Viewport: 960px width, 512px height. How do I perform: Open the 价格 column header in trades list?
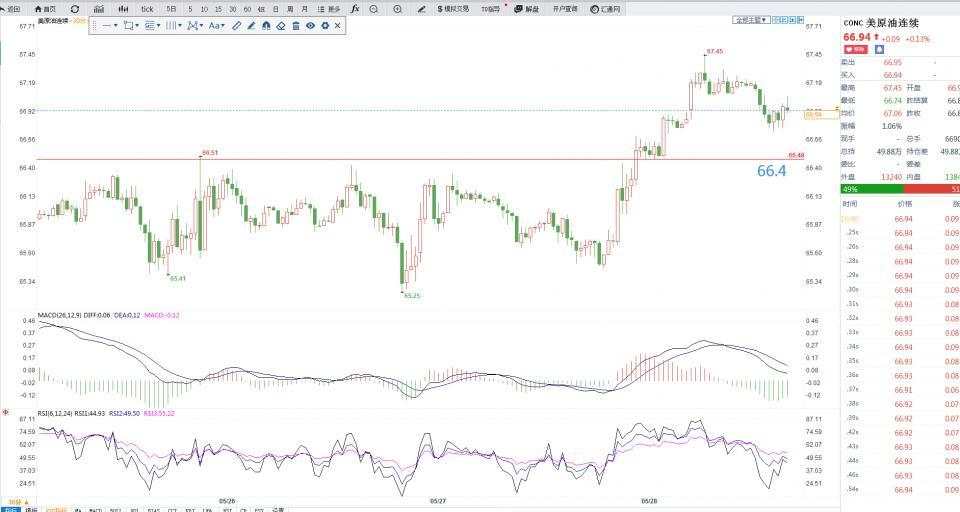(x=904, y=204)
